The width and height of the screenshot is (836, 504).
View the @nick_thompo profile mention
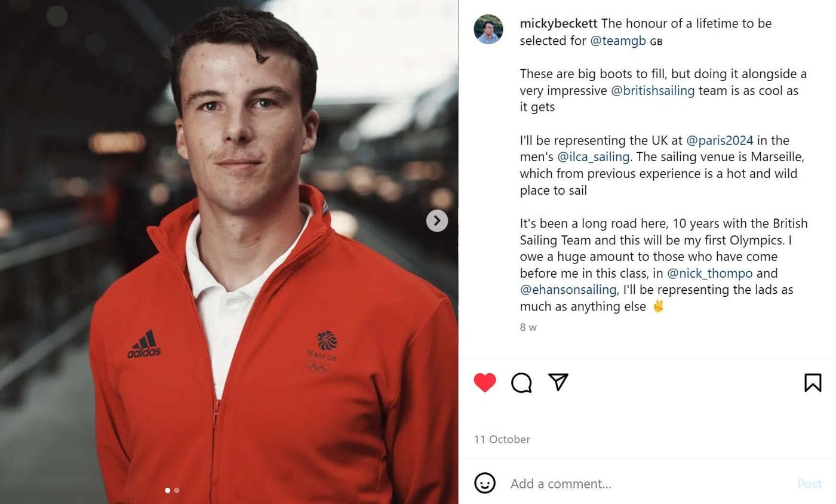[709, 273]
